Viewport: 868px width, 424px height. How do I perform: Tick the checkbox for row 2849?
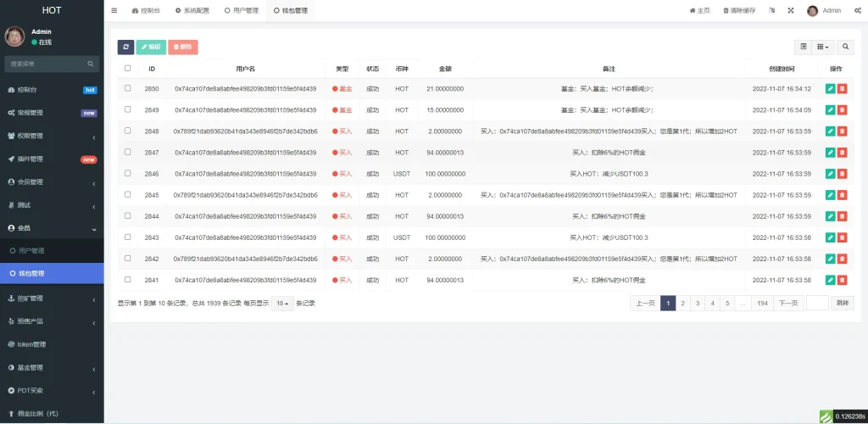click(x=128, y=109)
